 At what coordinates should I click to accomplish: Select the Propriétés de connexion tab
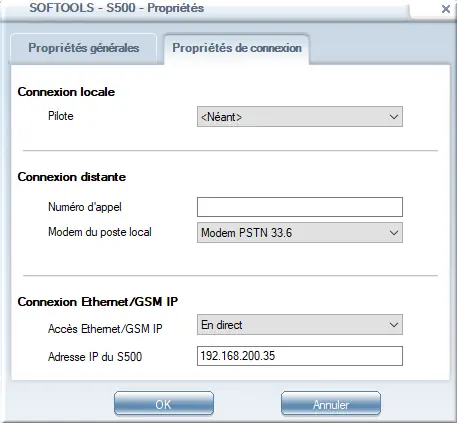tap(237, 48)
